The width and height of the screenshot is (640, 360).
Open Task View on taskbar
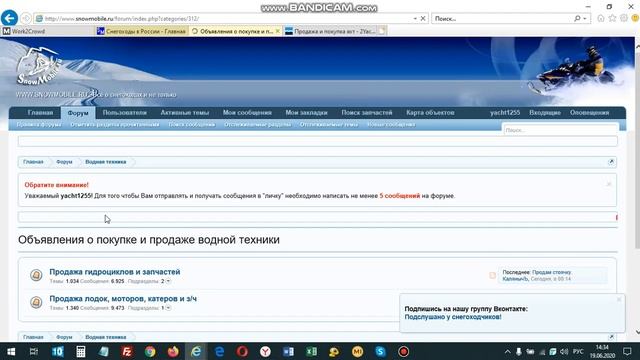(x=34, y=351)
